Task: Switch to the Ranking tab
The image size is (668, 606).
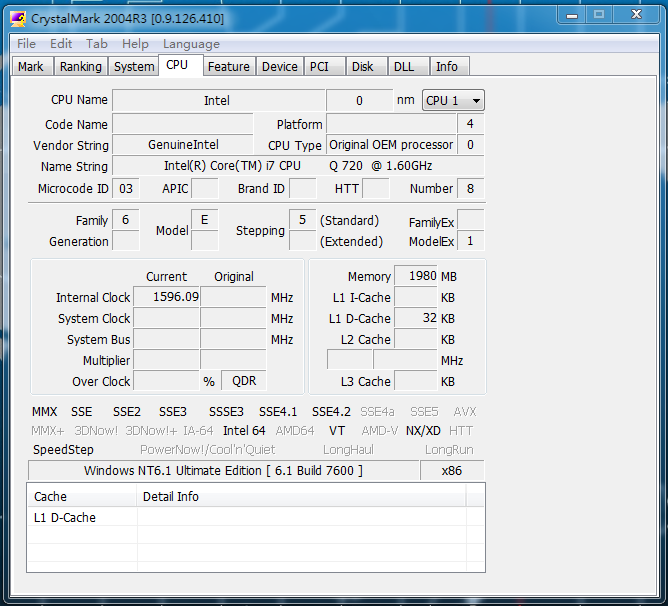Action: (x=81, y=66)
